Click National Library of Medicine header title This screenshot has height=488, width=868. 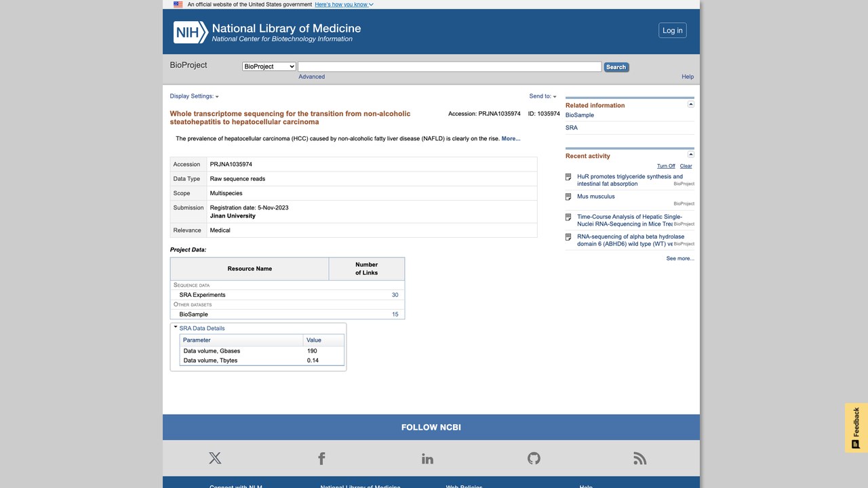pos(286,28)
